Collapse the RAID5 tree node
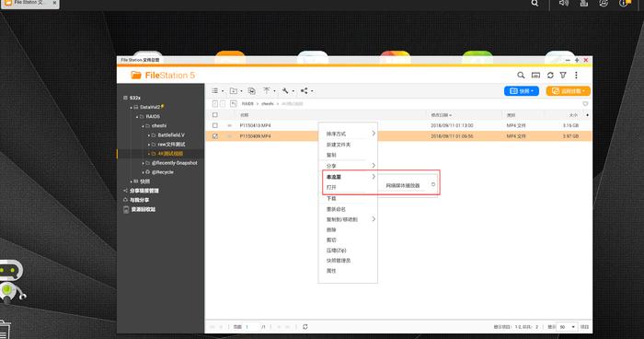644x339 pixels. pyautogui.click(x=137, y=117)
